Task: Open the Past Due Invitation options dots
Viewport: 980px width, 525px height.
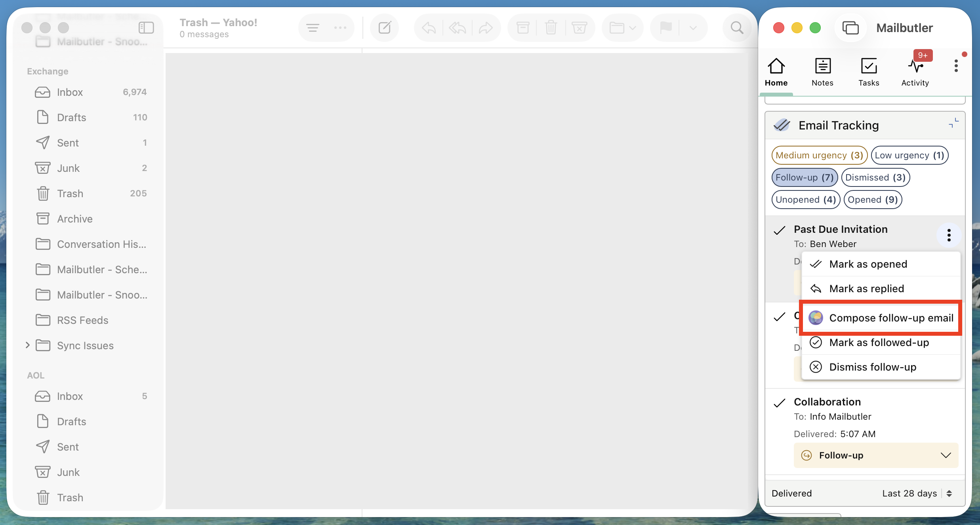Action: pyautogui.click(x=949, y=235)
